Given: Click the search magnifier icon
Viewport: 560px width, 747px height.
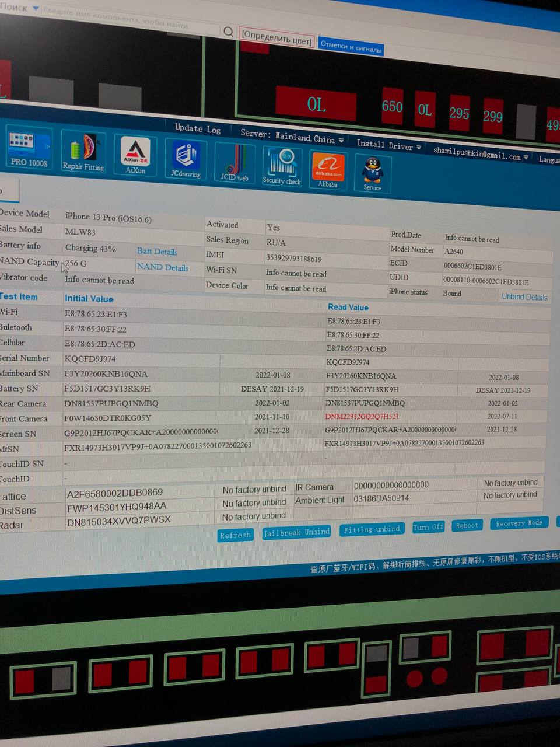Looking at the screenshot, I should pos(229,32).
